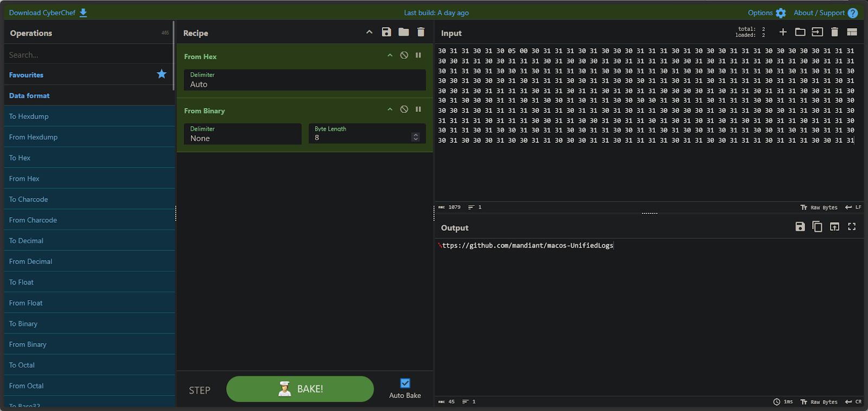Open Options gear icon

(x=781, y=13)
